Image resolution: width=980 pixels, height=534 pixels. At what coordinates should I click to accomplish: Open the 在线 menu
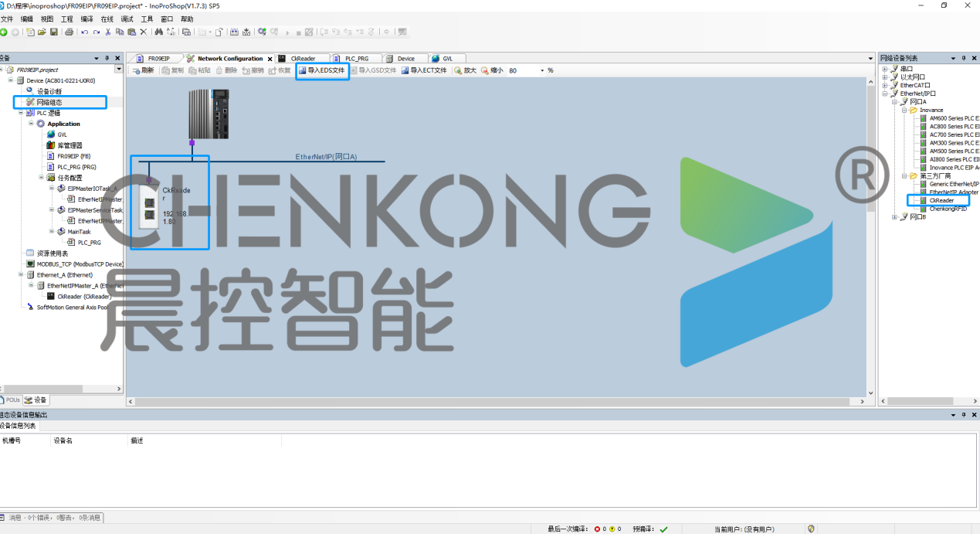107,19
